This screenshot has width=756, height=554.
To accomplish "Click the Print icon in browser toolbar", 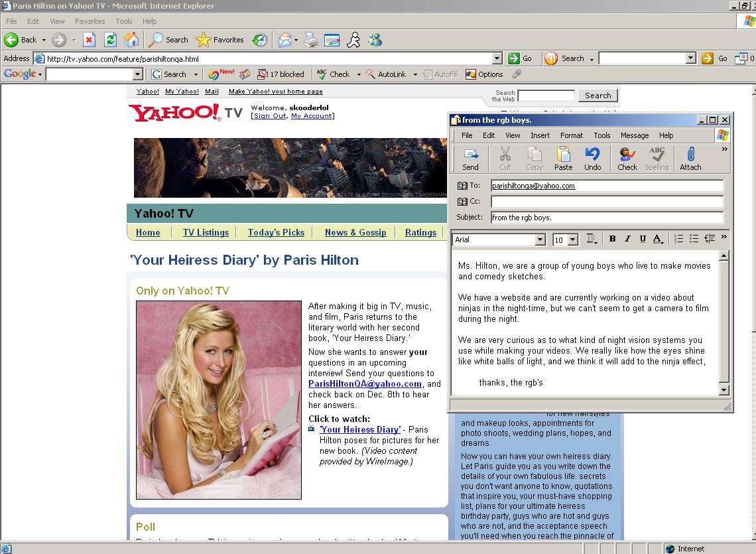I will click(x=311, y=40).
